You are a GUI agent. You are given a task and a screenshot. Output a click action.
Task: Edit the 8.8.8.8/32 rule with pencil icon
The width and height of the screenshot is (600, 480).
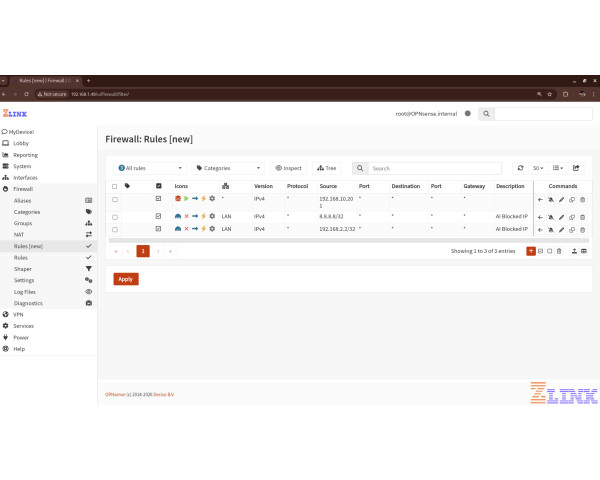[x=561, y=216]
